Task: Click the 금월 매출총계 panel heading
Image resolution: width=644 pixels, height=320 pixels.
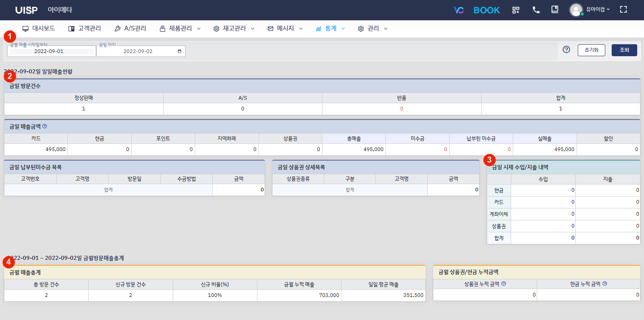Action: pyautogui.click(x=25, y=273)
